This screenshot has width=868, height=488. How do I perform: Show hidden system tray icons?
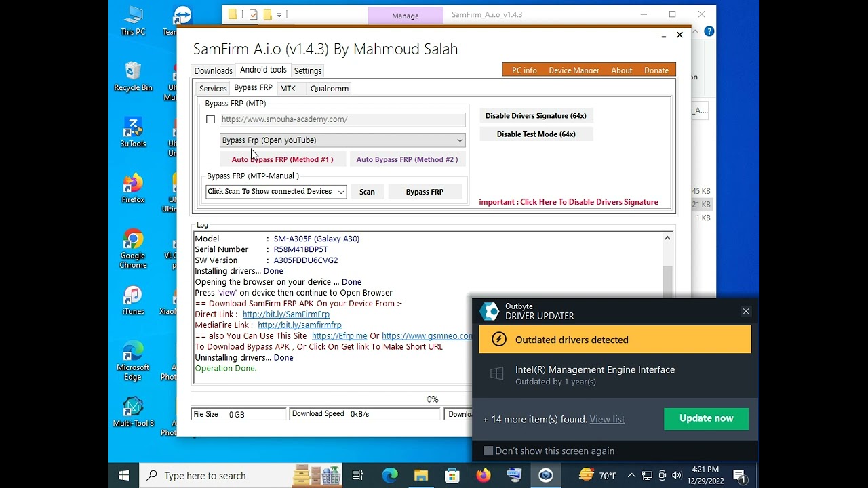coord(631,476)
